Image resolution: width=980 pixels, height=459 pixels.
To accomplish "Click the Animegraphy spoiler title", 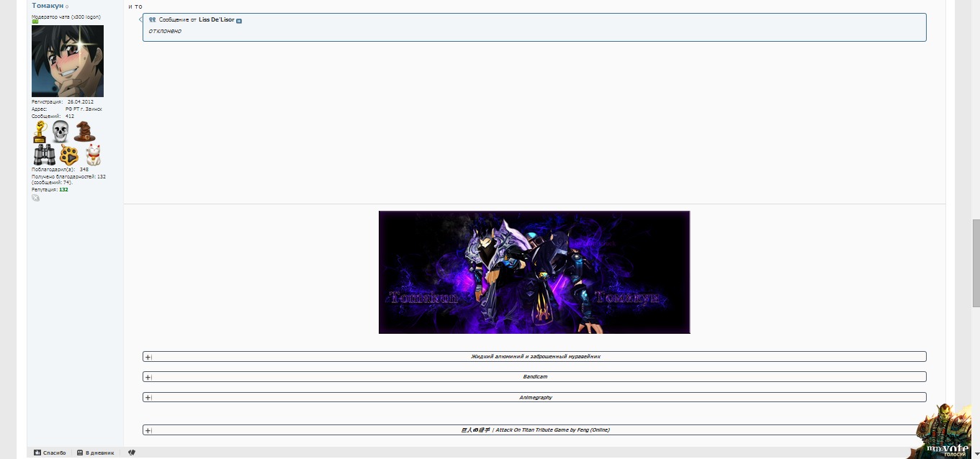I will (536, 397).
